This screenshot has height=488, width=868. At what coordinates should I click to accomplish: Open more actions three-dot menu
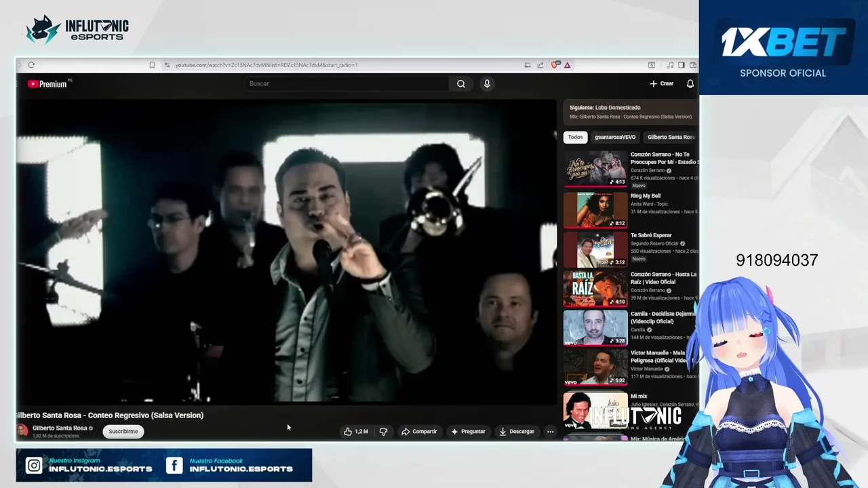(x=550, y=431)
